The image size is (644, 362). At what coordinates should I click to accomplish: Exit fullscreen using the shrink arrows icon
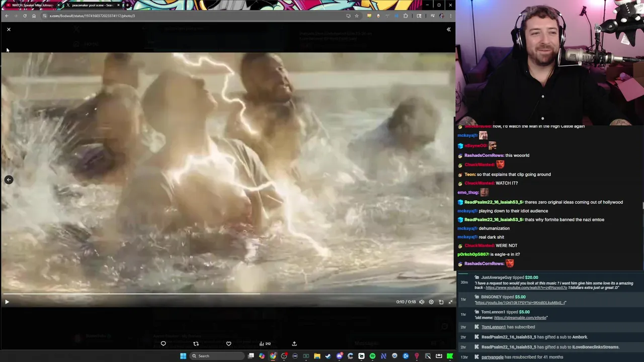[x=450, y=302]
